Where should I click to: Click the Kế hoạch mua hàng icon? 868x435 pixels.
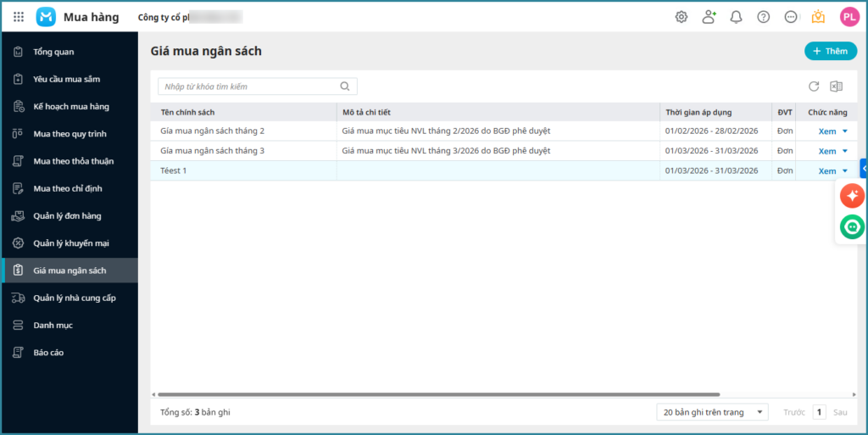19,107
